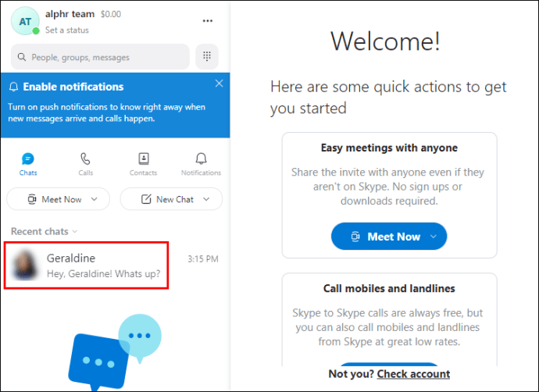
Task: Expand the blue Meet Now button's arrow
Action: [x=434, y=237]
